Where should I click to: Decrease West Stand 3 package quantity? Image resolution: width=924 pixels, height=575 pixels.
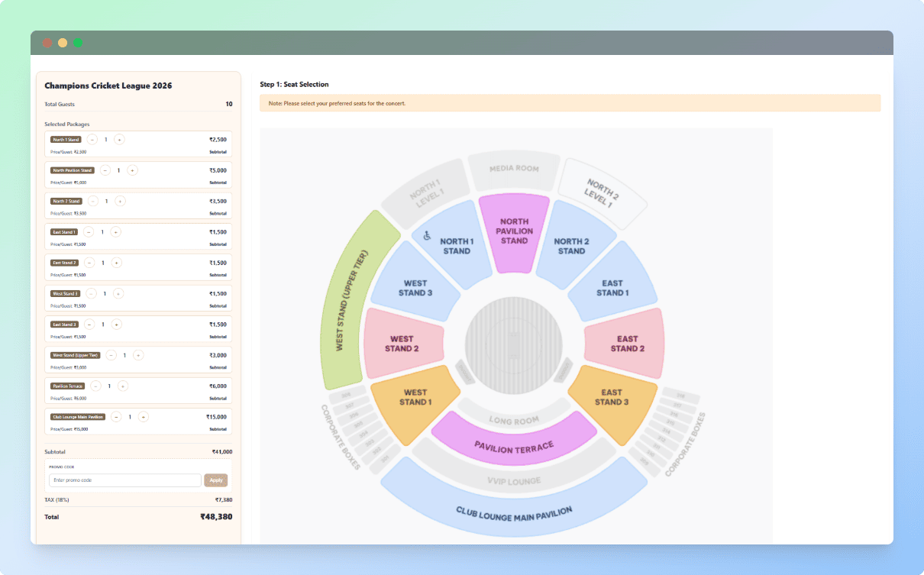(92, 293)
